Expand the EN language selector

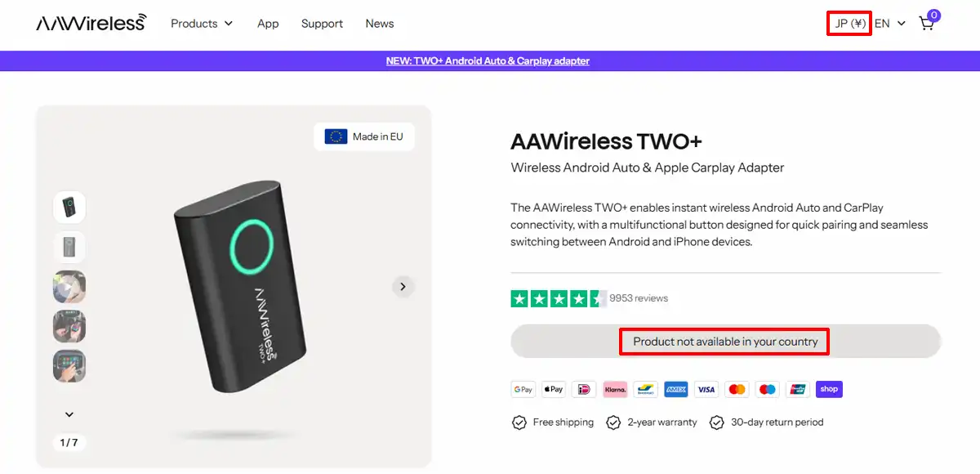[x=889, y=24]
